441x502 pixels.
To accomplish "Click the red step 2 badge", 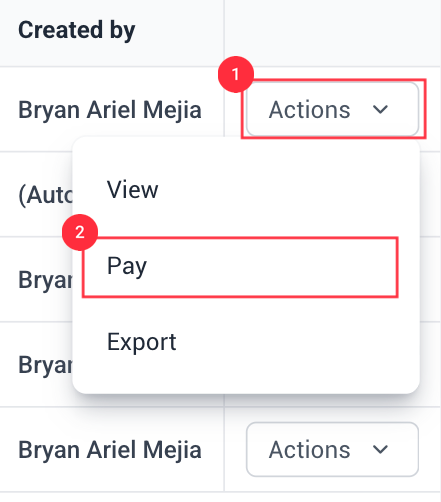I will 80,232.
